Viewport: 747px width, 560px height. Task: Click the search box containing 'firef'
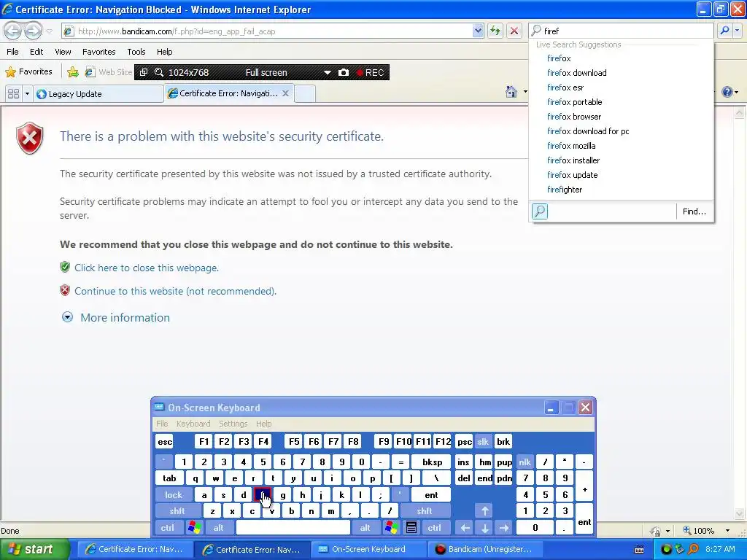pos(621,31)
